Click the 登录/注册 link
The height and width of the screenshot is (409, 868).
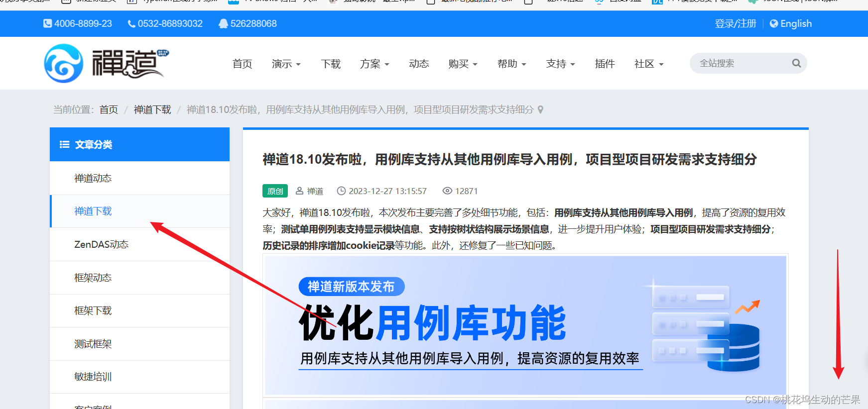point(736,23)
